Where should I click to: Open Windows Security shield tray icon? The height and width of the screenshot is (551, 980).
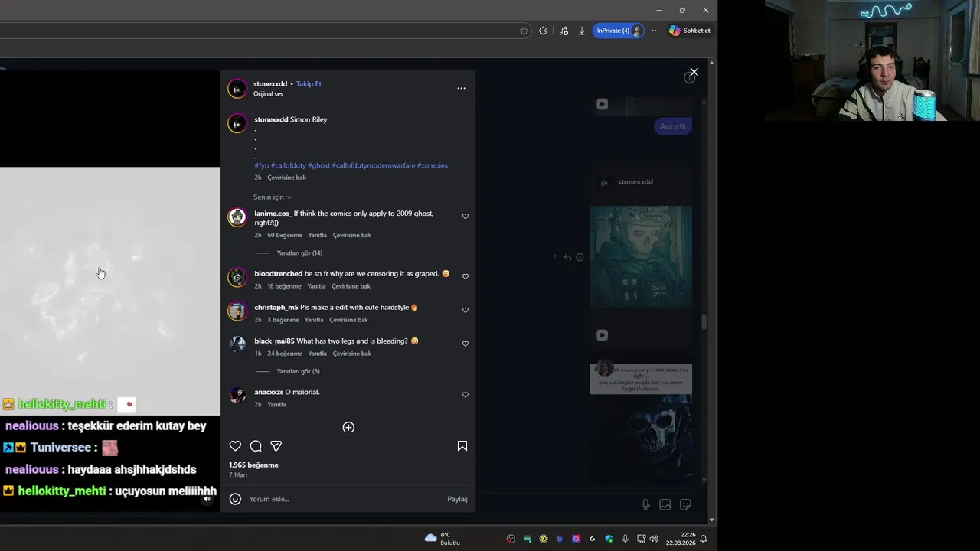click(609, 539)
